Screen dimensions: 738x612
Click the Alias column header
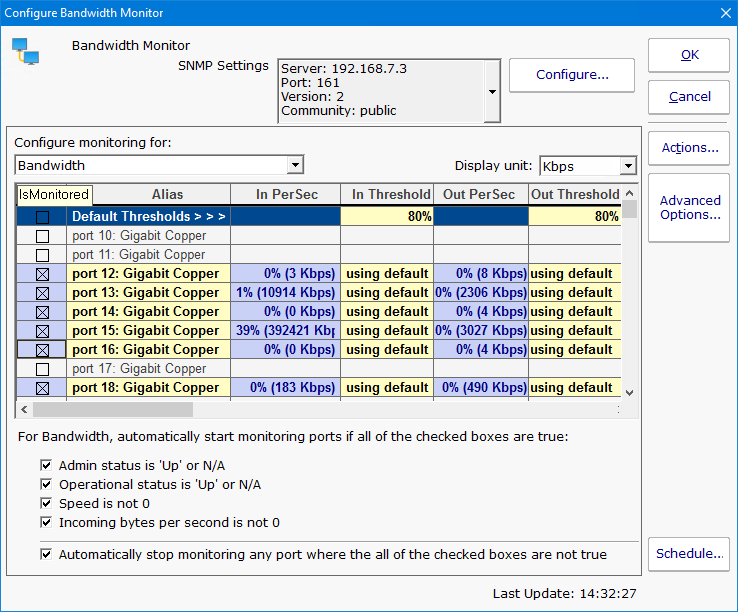pos(167,195)
